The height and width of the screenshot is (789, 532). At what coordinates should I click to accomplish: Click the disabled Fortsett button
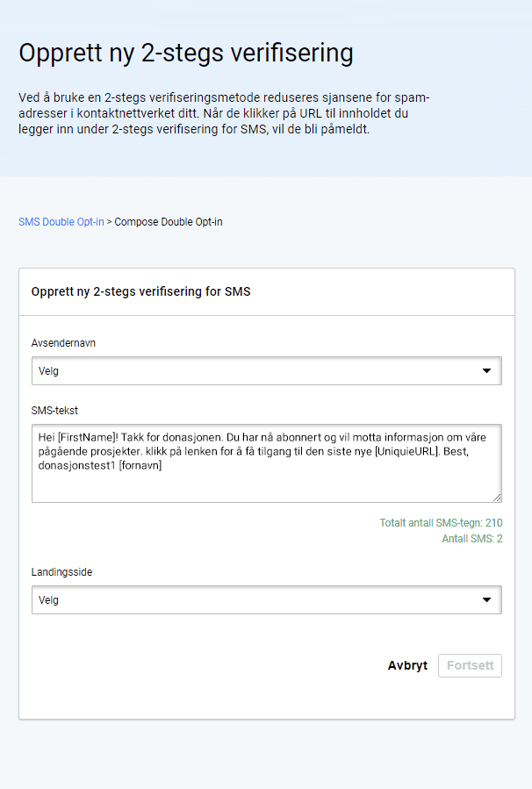pos(470,665)
